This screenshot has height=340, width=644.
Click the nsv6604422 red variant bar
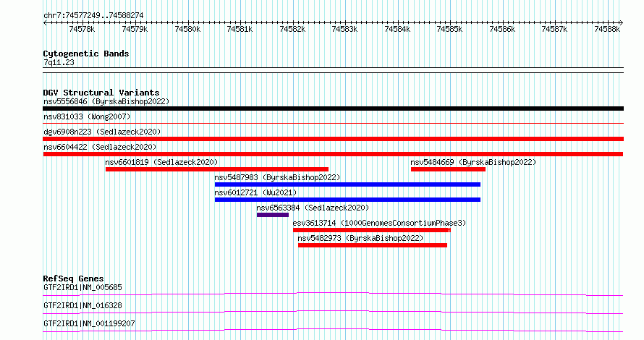333,154
